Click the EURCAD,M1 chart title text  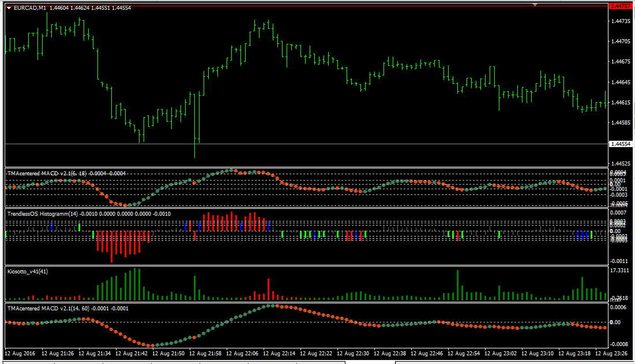pyautogui.click(x=30, y=8)
